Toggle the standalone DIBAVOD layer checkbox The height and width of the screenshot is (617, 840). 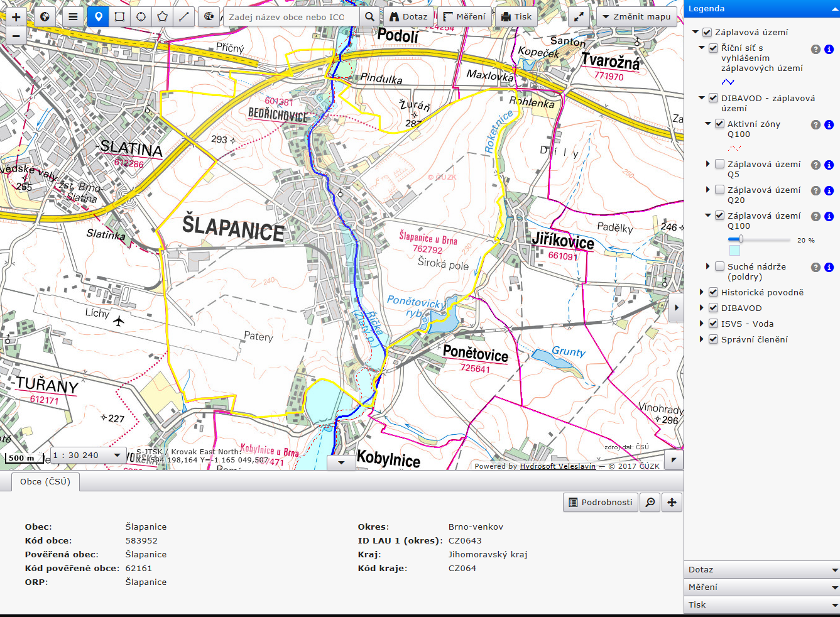pos(713,308)
